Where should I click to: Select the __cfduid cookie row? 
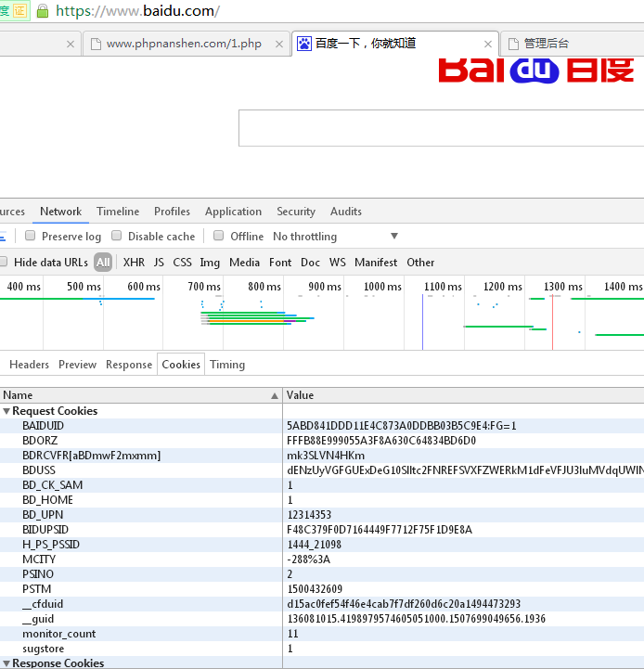click(322, 604)
